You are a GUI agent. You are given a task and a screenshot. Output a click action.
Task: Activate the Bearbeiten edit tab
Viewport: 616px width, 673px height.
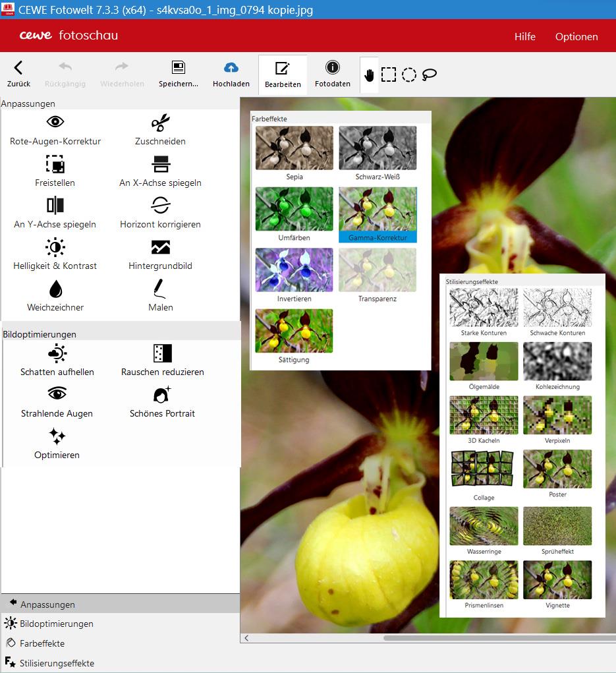(x=283, y=74)
